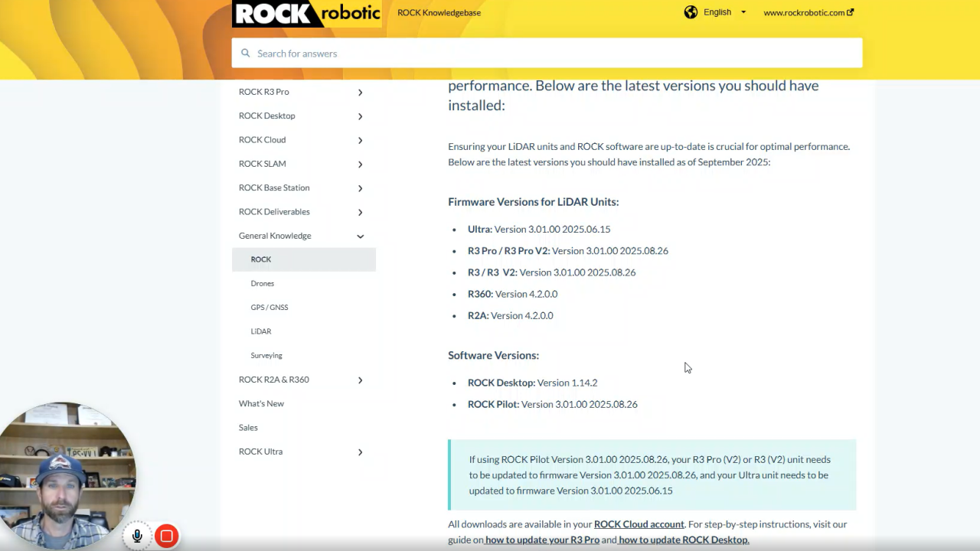Screen dimensions: 980x551
Task: Click the ROCK Robotic logo
Action: click(x=305, y=13)
